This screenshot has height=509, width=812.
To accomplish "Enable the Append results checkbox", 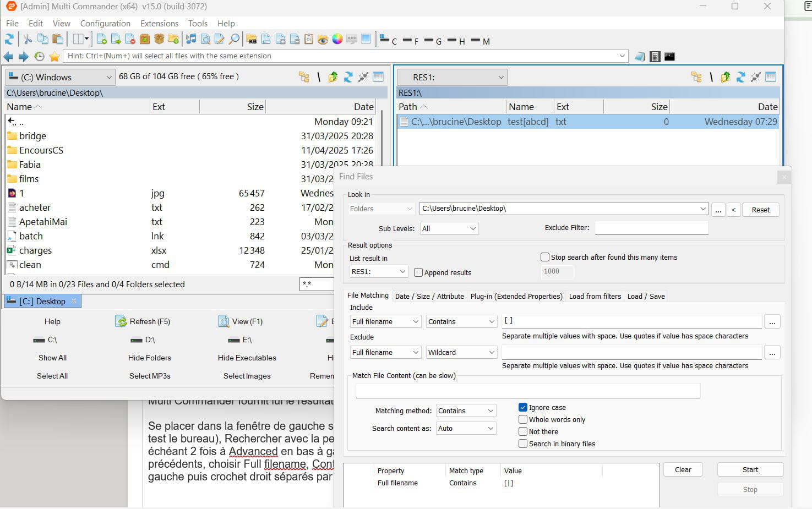I will (418, 272).
